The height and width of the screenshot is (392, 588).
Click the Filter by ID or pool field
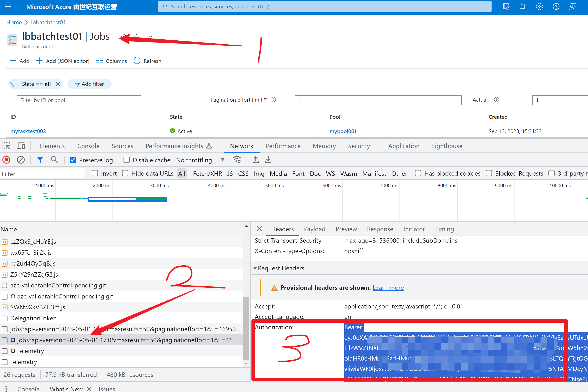[79, 100]
